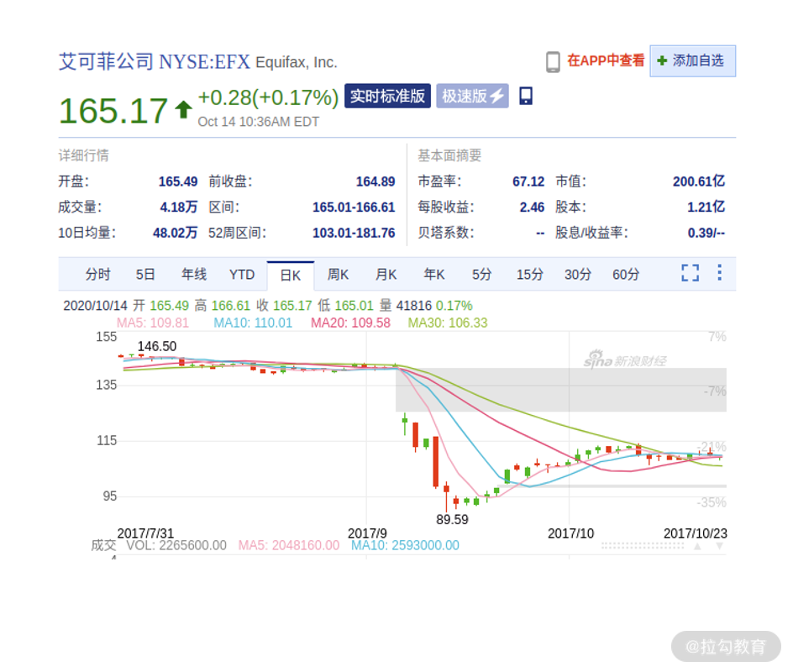
Task: Click the MA5: 109.81 indicator label
Action: pos(152,323)
